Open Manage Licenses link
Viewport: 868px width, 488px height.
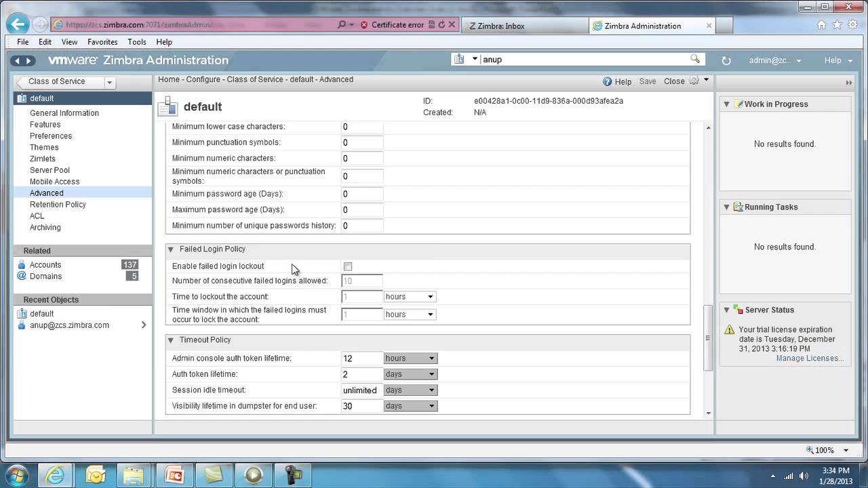pos(810,359)
